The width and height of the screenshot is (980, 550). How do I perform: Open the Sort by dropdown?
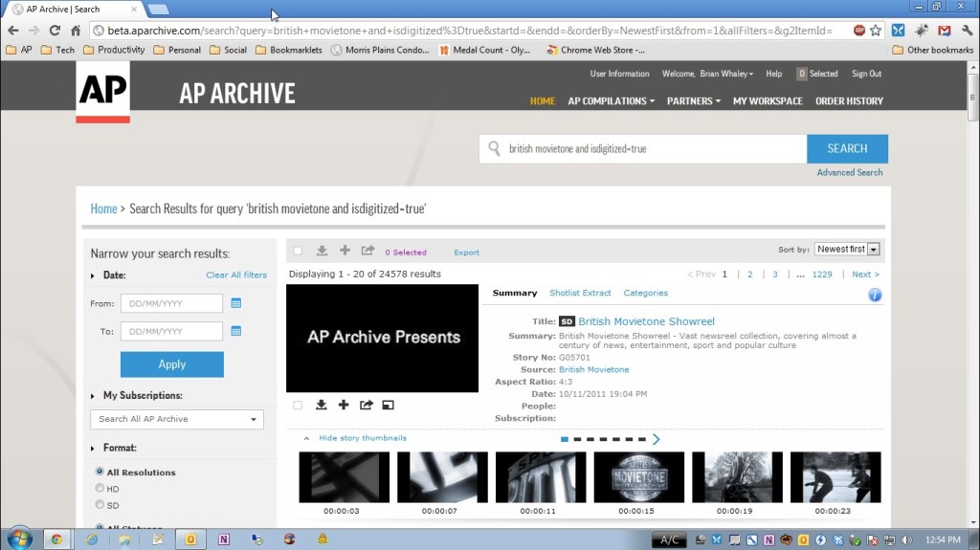point(847,250)
